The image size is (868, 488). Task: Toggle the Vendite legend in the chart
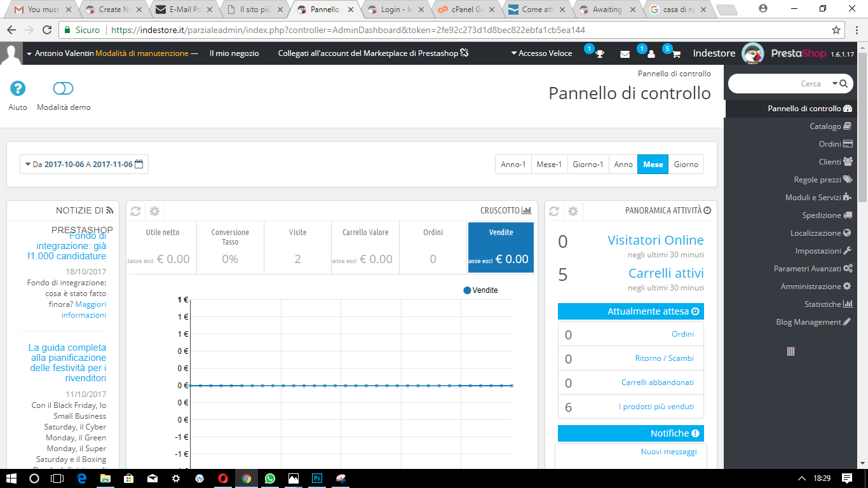click(x=481, y=290)
